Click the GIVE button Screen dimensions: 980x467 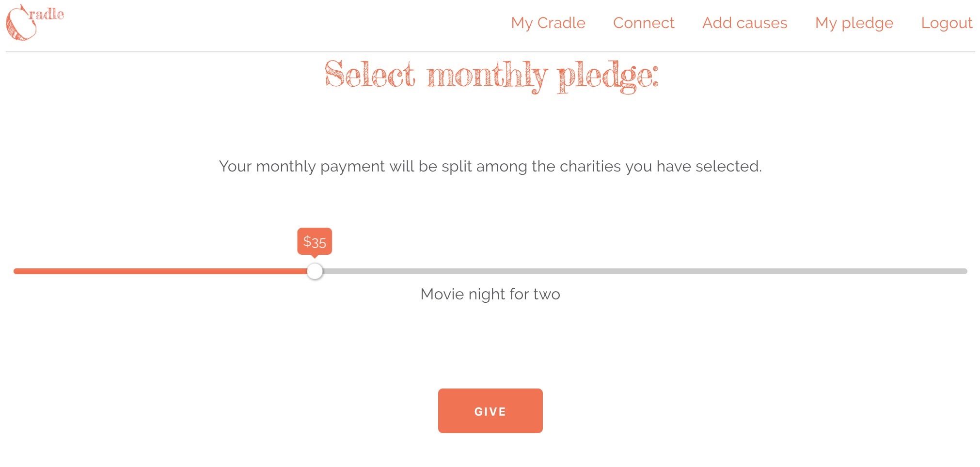point(490,411)
